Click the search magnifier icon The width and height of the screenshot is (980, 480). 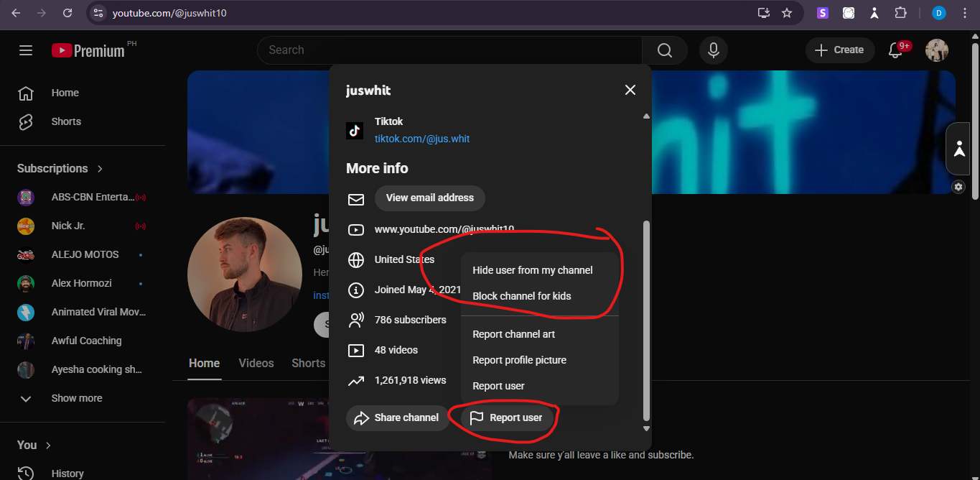pos(664,50)
